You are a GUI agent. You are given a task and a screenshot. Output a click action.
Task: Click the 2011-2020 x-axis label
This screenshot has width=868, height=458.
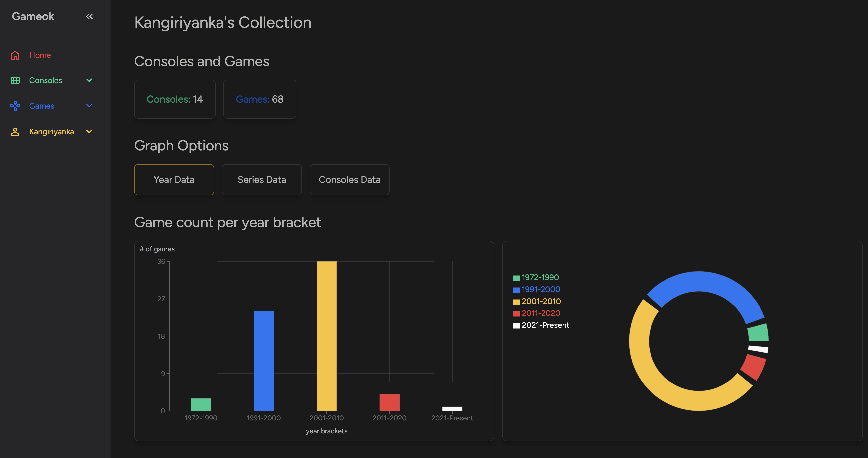click(390, 418)
